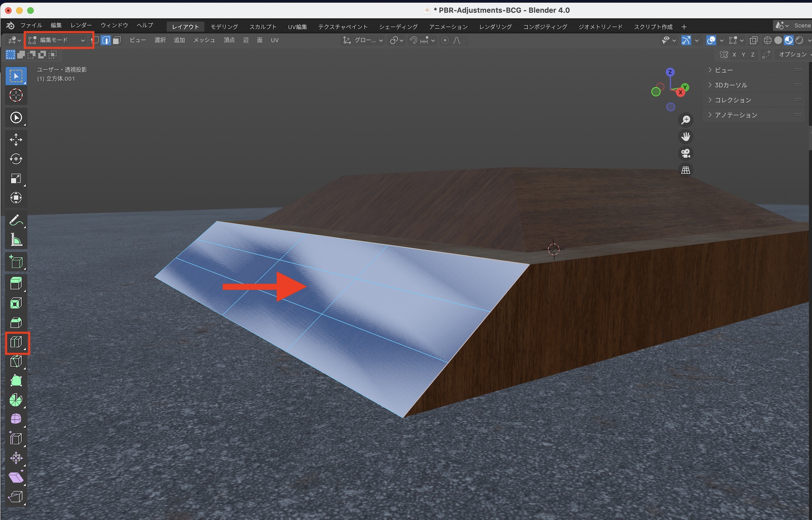812x520 pixels.
Task: Open the メッシュ menu
Action: [x=204, y=40]
